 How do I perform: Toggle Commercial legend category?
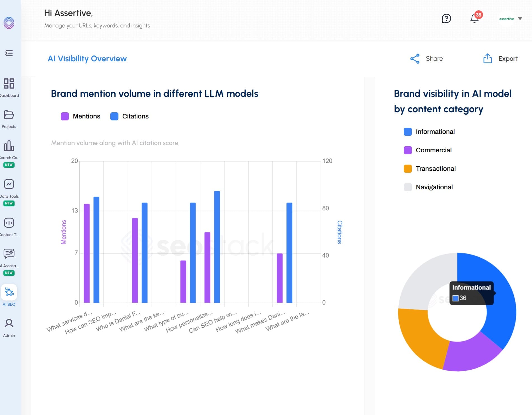(x=428, y=150)
